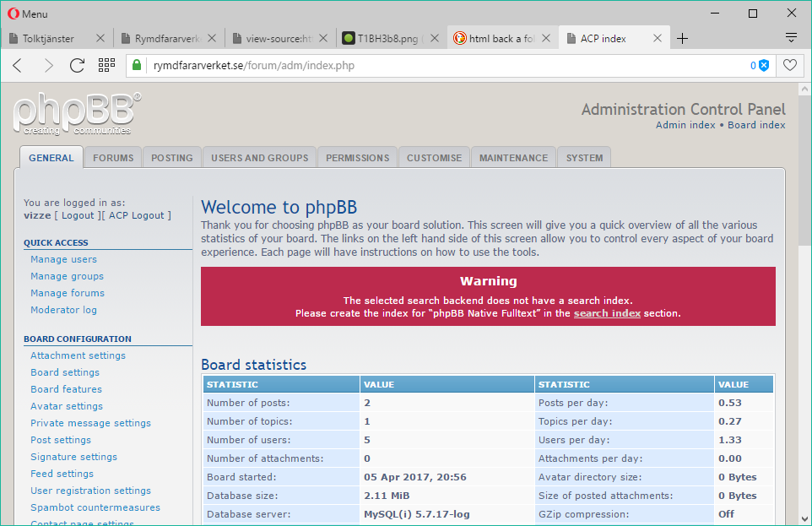Open the POSTING tab

coord(172,158)
